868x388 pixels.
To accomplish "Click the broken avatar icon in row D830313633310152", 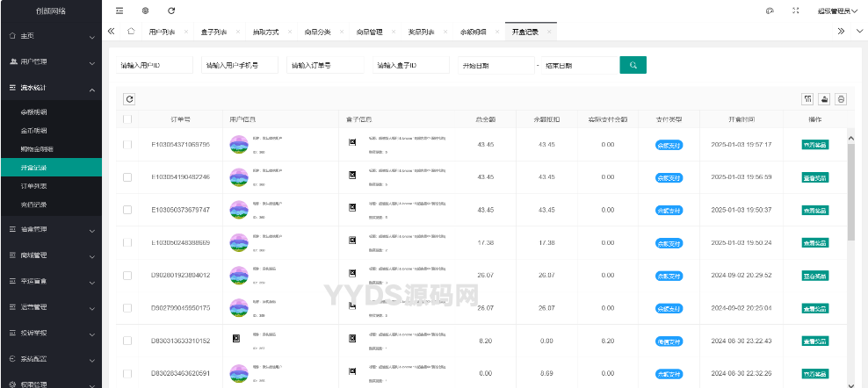I will point(235,338).
